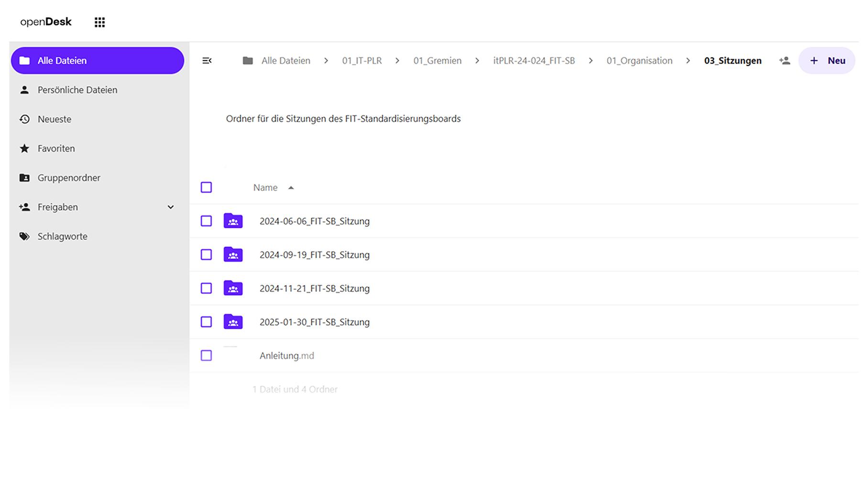Viewport: 868px width, 483px height.
Task: Open 2024-09-19_FIT-SB_Sitzung folder icon
Action: pos(233,255)
